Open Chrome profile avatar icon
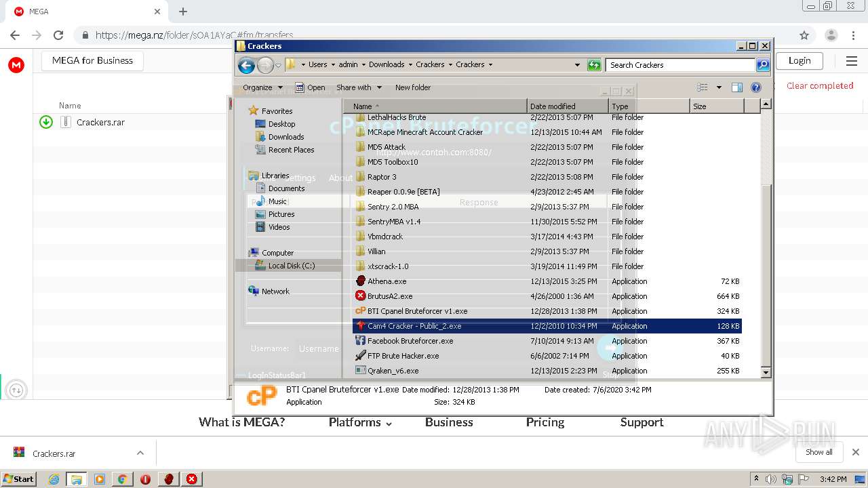 (831, 35)
